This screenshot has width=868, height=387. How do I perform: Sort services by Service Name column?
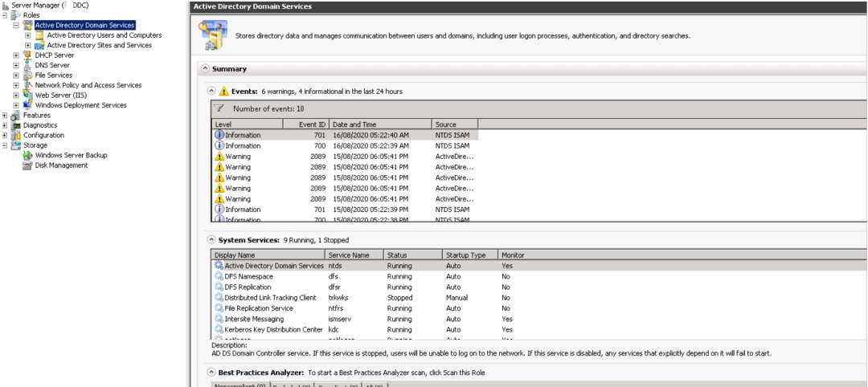pos(355,255)
